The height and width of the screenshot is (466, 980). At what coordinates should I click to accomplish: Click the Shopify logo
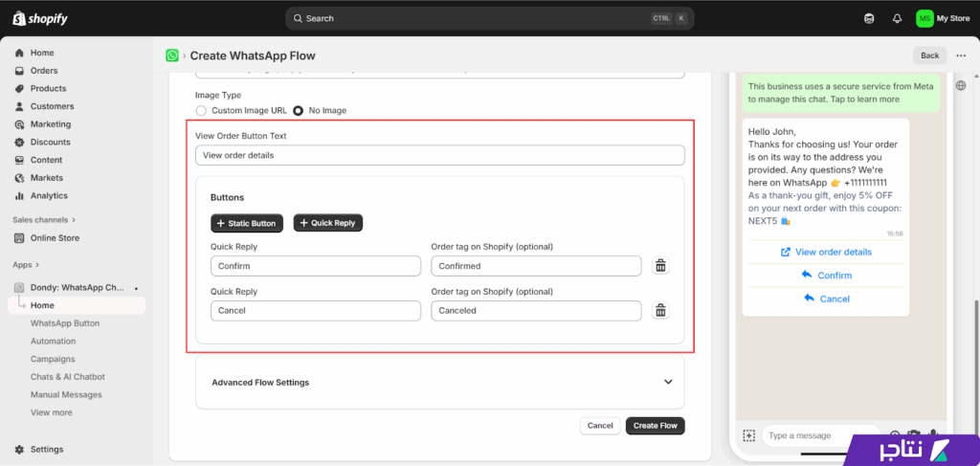(35, 18)
